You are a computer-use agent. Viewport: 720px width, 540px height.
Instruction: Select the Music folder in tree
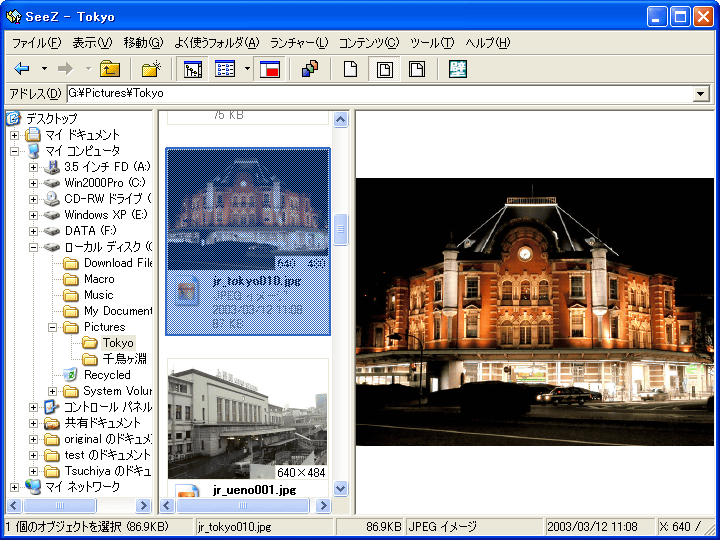click(x=98, y=295)
